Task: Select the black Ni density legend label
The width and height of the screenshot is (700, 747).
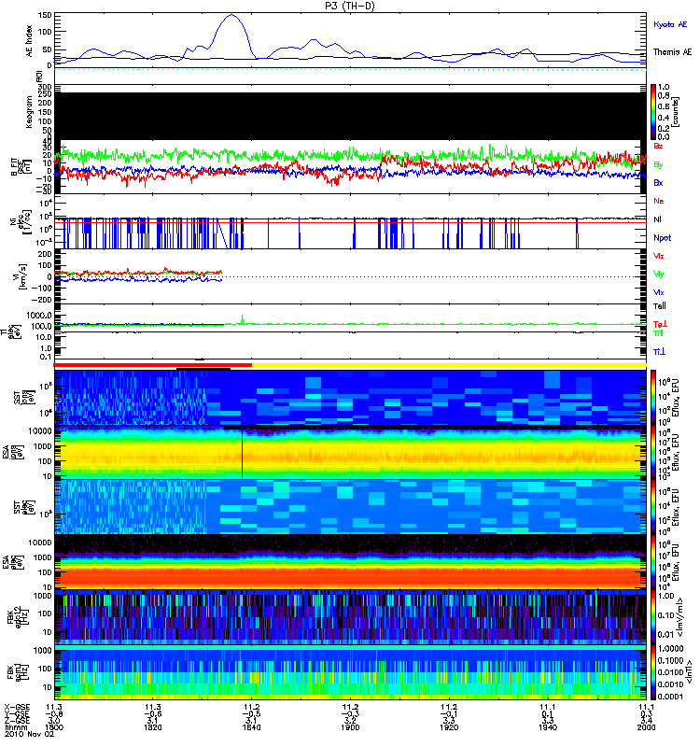Action: [x=658, y=219]
